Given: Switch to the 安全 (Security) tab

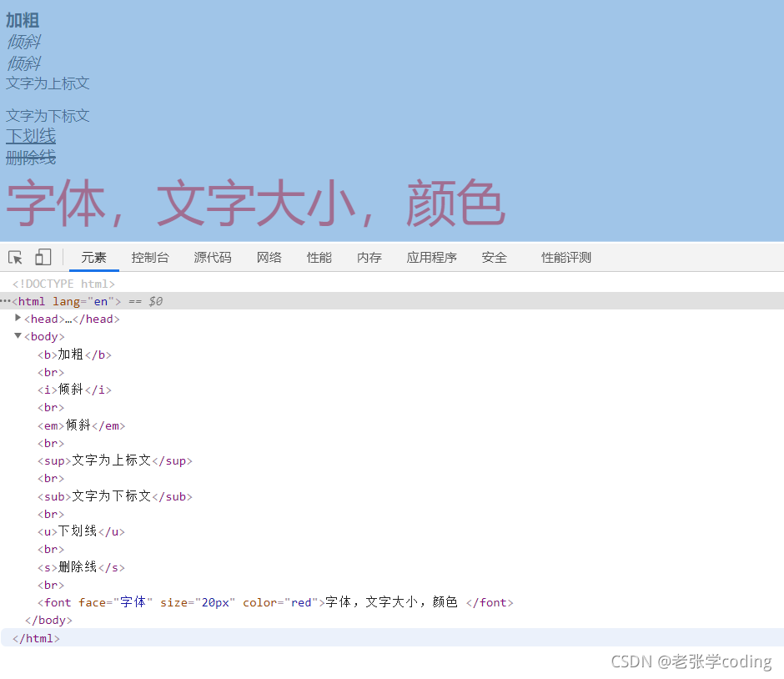Looking at the screenshot, I should tap(494, 258).
